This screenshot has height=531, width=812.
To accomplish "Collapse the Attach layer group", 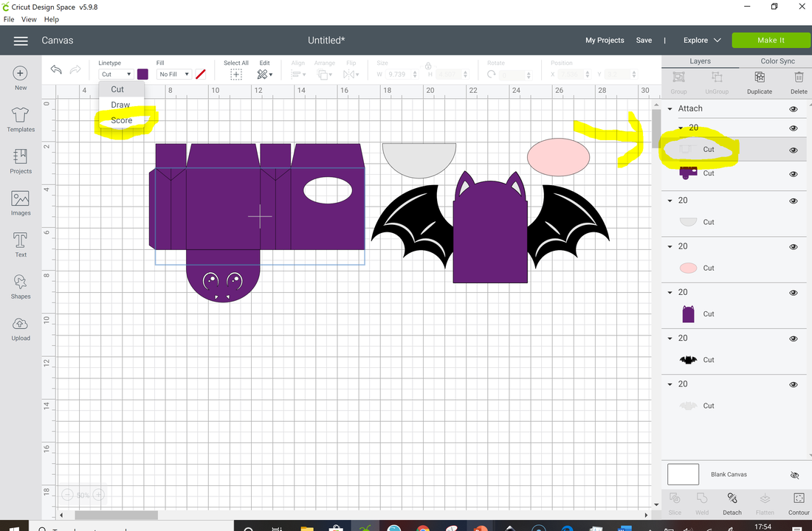I will 670,109.
